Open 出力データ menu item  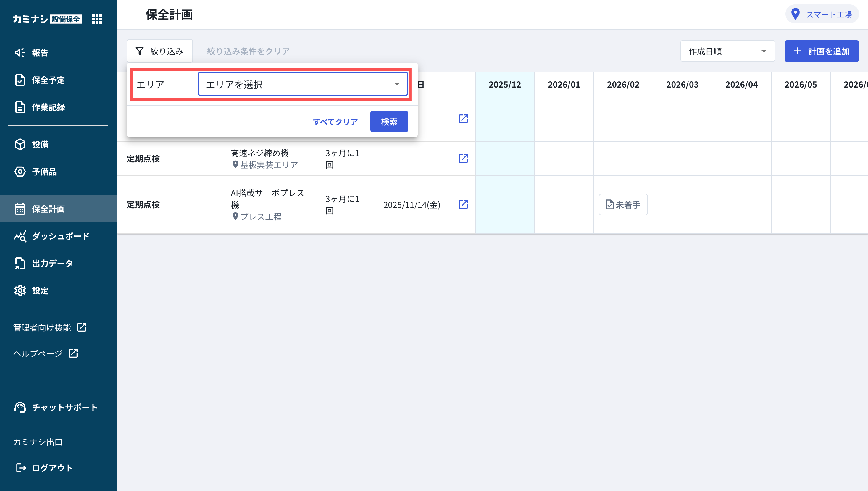coord(52,263)
